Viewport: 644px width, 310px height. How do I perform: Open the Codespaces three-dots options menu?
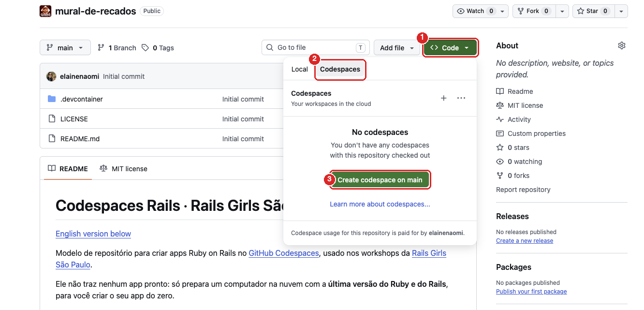[x=461, y=98]
